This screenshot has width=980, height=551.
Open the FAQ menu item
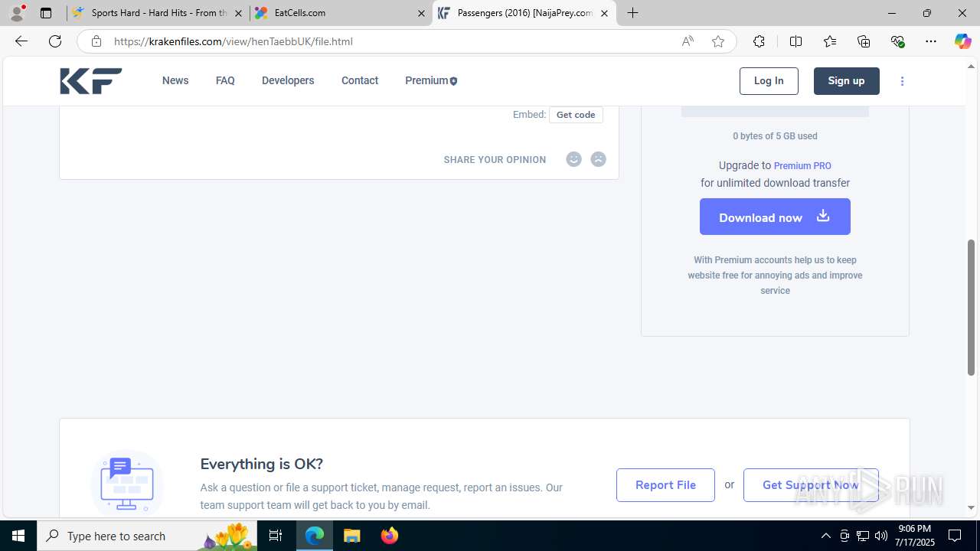tap(225, 80)
